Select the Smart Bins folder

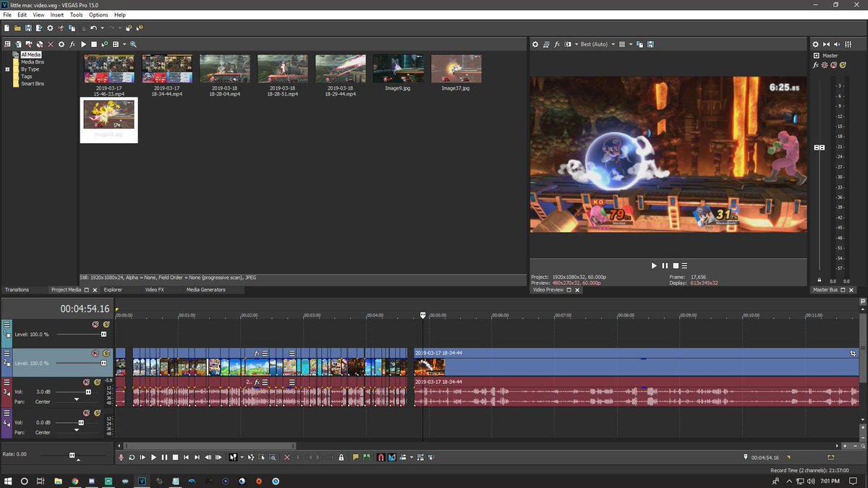tap(32, 84)
